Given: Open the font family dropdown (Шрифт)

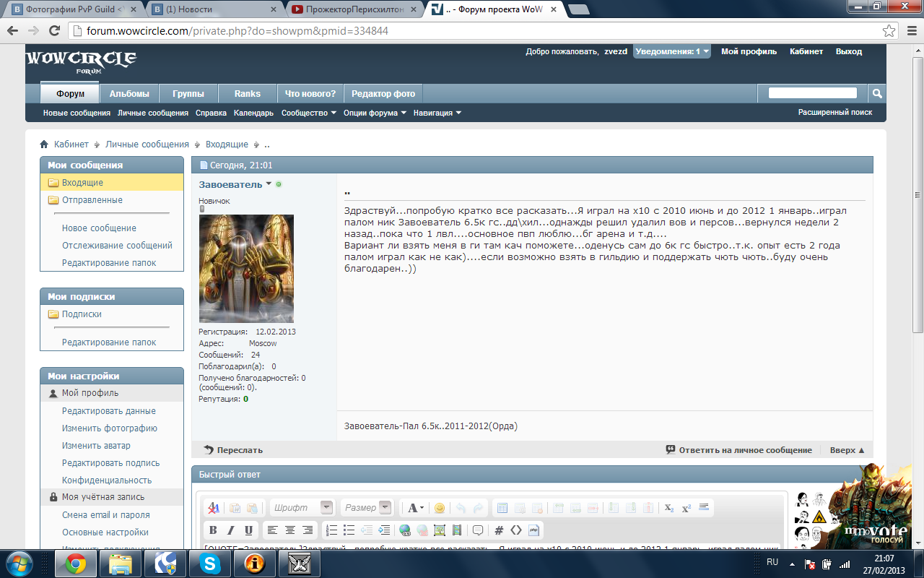Looking at the screenshot, I should [303, 508].
